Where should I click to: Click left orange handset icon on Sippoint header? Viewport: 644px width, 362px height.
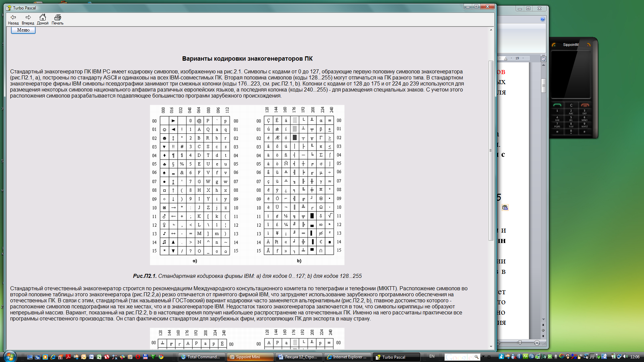click(554, 45)
